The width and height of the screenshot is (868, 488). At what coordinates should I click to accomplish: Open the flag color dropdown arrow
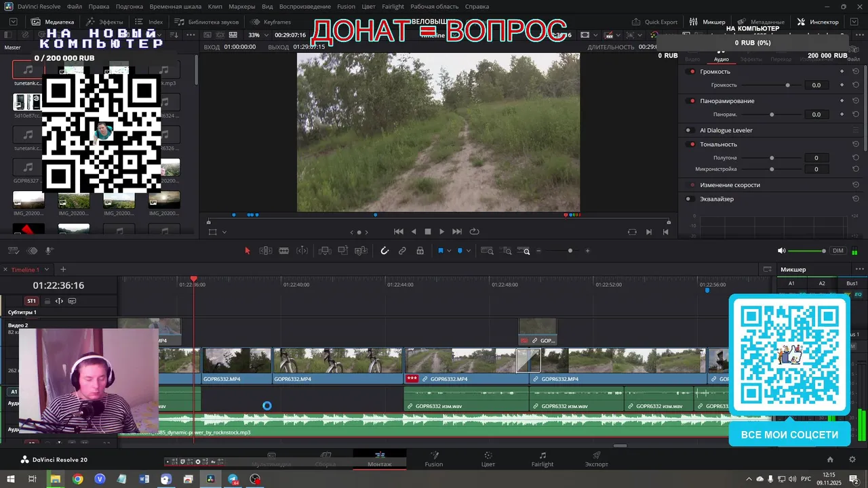point(449,251)
